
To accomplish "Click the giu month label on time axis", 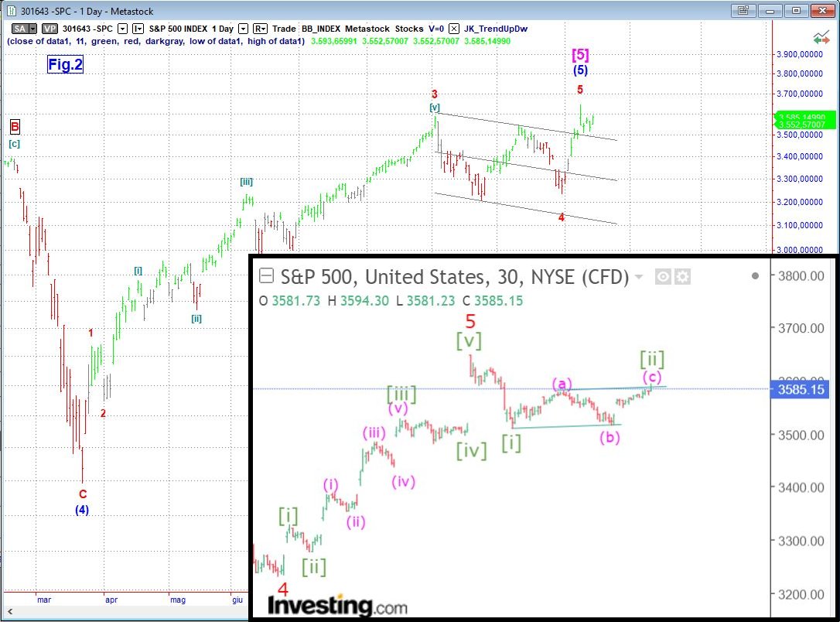I will (x=237, y=600).
